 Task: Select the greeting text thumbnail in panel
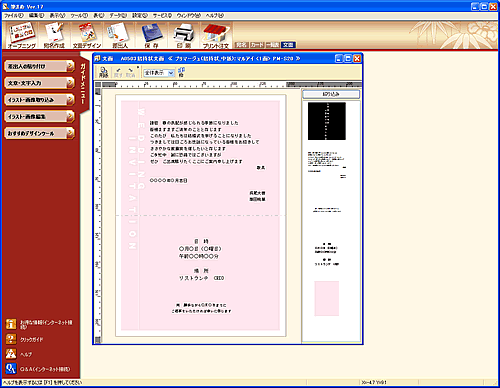327,165
